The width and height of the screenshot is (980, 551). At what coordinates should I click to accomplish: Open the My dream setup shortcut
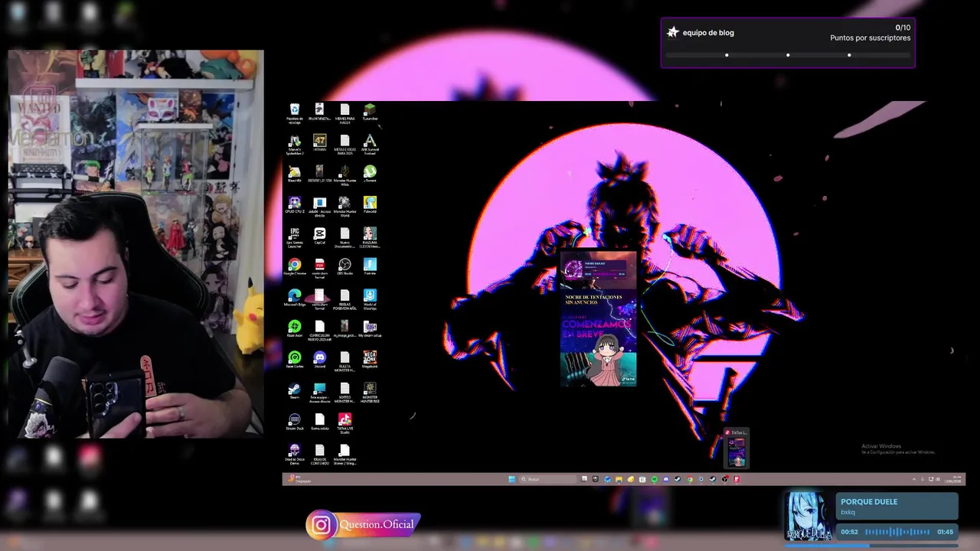(x=370, y=329)
